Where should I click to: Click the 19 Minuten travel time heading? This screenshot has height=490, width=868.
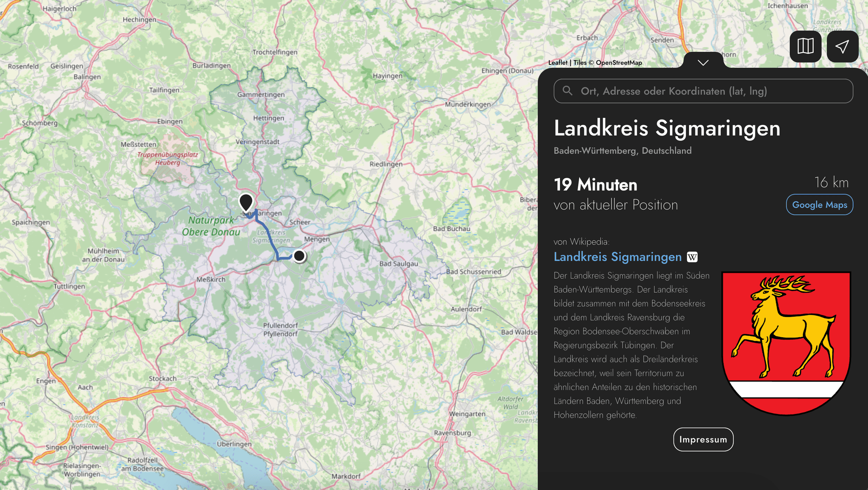[x=595, y=185]
